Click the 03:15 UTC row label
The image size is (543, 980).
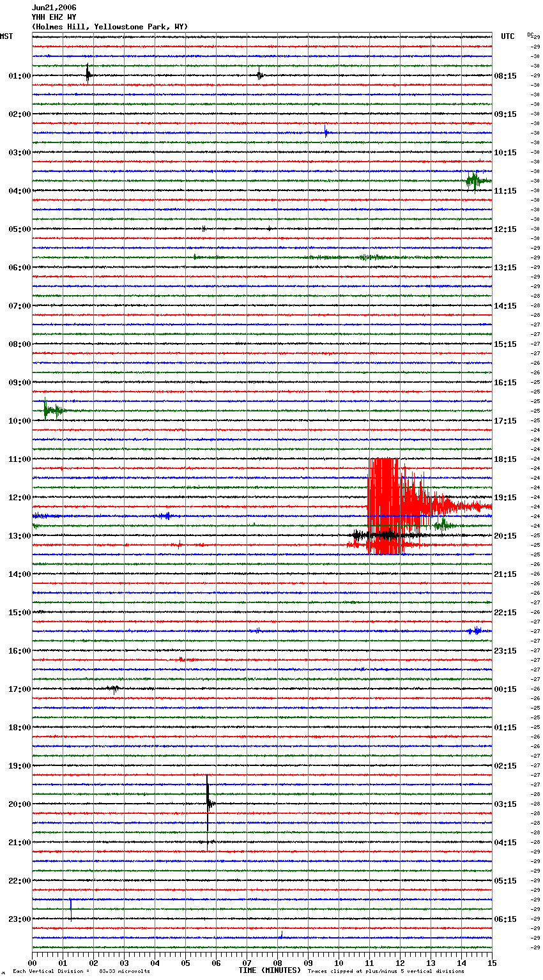pyautogui.click(x=505, y=804)
